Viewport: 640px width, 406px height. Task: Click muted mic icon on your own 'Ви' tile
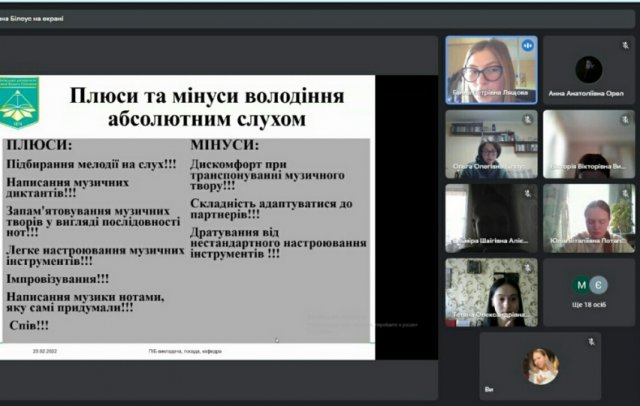tap(591, 342)
